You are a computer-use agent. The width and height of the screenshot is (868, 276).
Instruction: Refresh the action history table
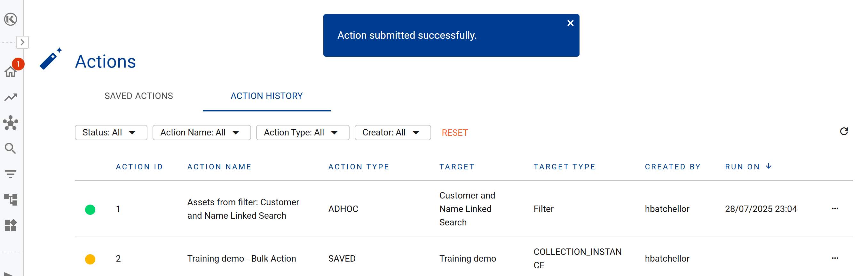[x=843, y=132]
